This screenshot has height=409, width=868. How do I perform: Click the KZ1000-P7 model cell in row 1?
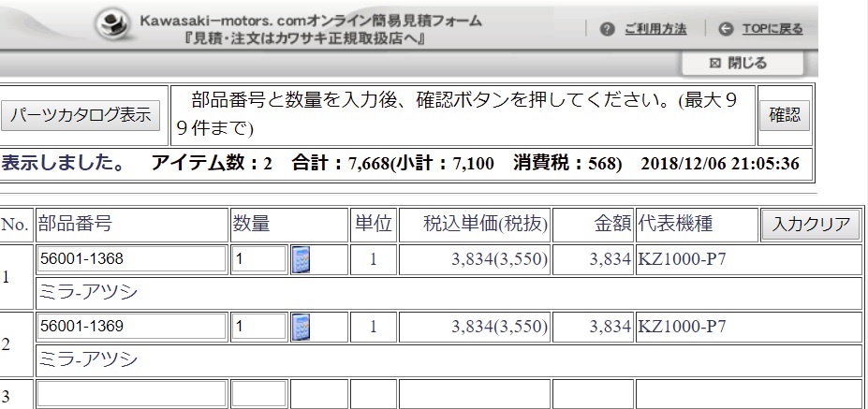(x=683, y=259)
